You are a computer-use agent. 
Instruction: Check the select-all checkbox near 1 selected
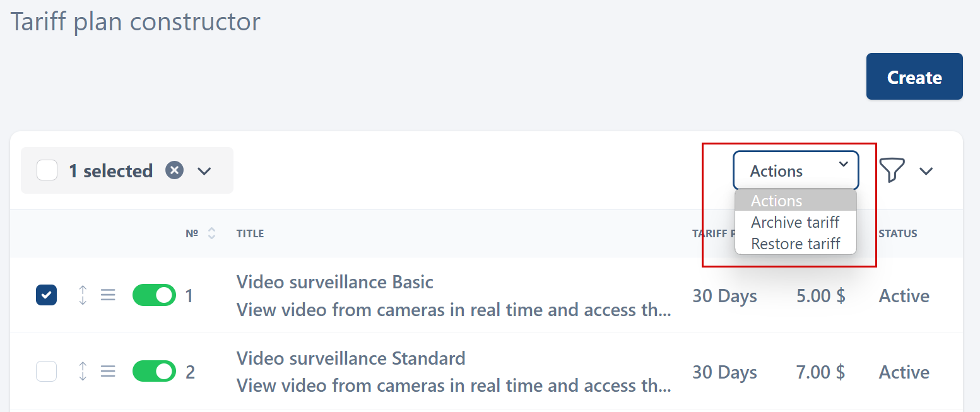pos(47,170)
